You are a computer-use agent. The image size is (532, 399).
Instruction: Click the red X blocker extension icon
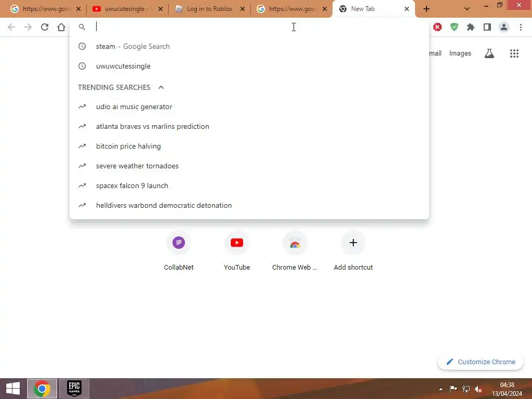pyautogui.click(x=437, y=27)
